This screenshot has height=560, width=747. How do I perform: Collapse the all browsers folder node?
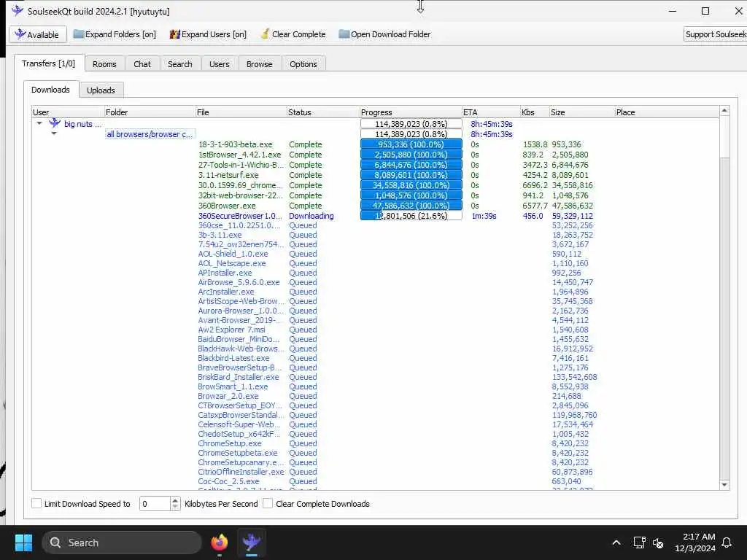54,134
